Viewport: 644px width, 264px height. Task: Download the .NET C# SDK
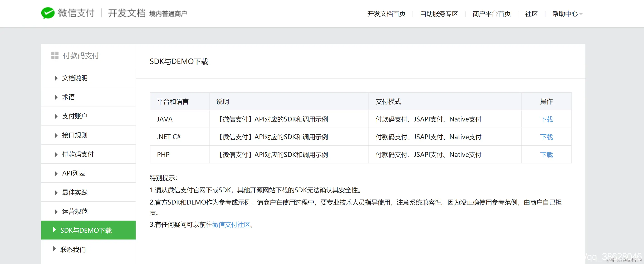point(546,137)
